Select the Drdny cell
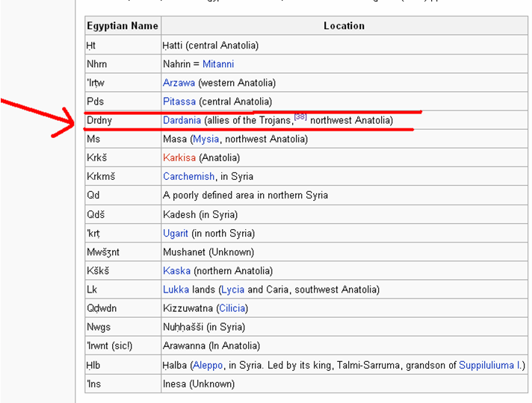 point(123,120)
